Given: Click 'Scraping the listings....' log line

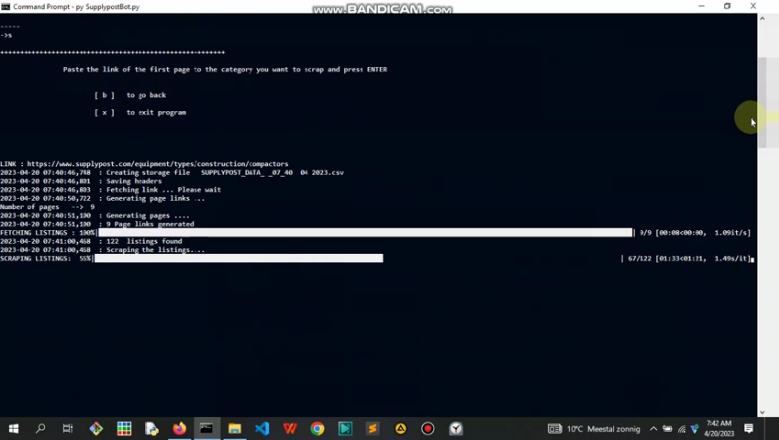Looking at the screenshot, I should 102,250.
